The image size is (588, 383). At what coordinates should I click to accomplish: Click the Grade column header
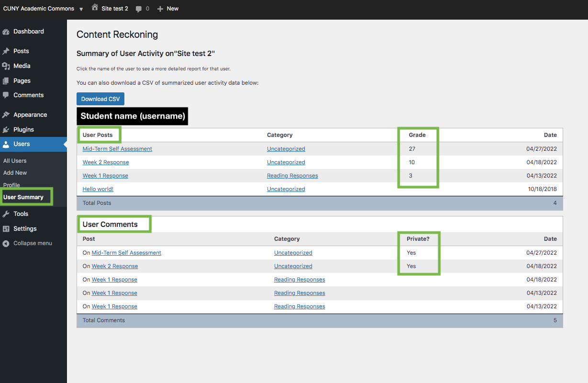click(417, 135)
